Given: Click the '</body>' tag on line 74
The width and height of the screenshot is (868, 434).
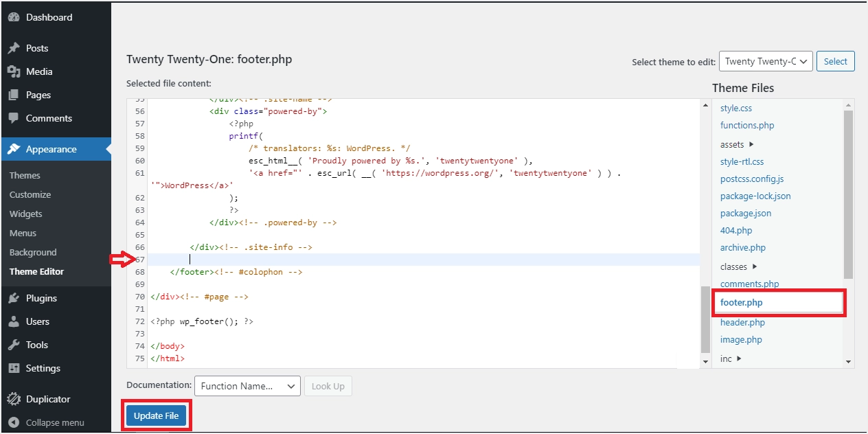Looking at the screenshot, I should pos(168,346).
